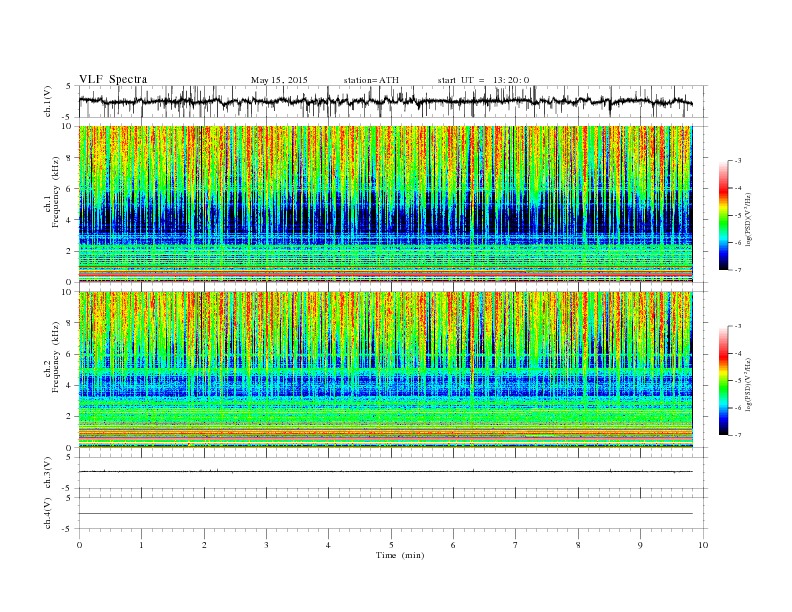The height and width of the screenshot is (612, 792).
Task: Click the bottom time axis tick label "1"
Action: 141,545
